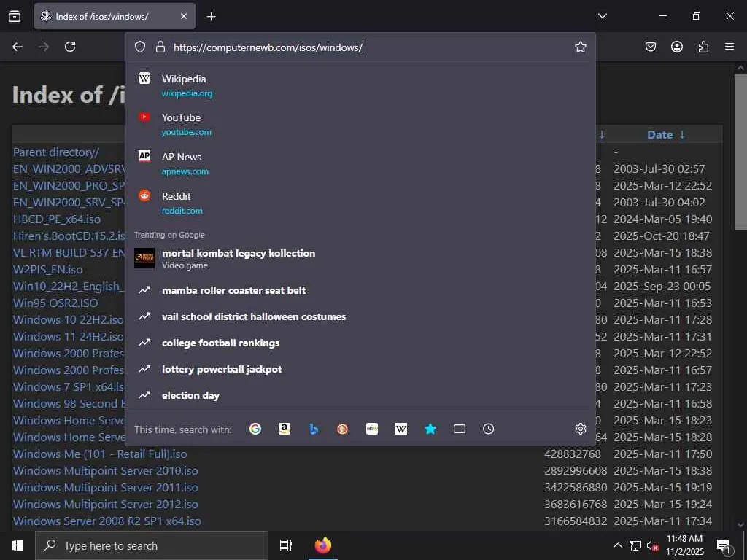The height and width of the screenshot is (560, 747).
Task: Choose vail school district halloween costumes suggestion
Action: point(360,316)
